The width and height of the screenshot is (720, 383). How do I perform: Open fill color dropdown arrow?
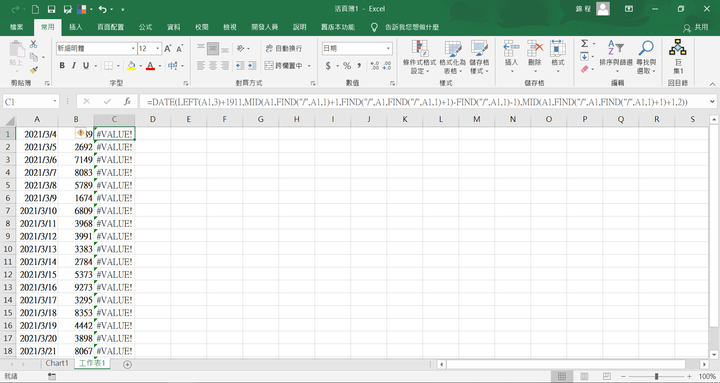pyautogui.click(x=140, y=66)
